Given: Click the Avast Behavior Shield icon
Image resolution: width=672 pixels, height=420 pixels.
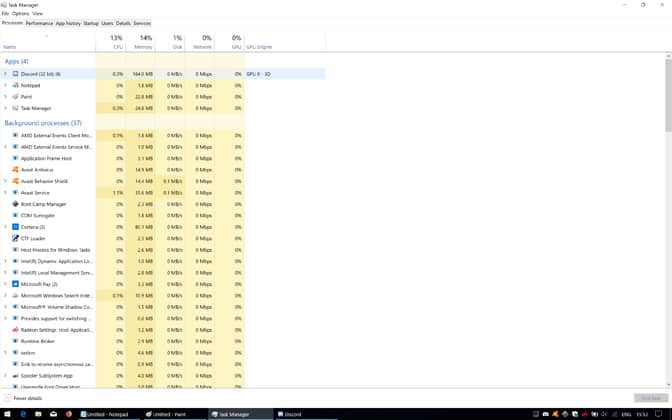Looking at the screenshot, I should tap(15, 181).
